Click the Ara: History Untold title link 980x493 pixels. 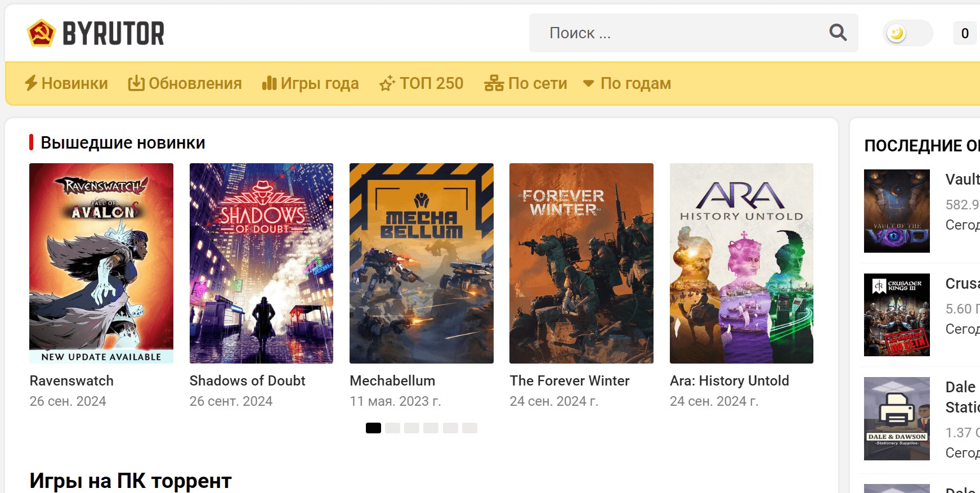(730, 381)
